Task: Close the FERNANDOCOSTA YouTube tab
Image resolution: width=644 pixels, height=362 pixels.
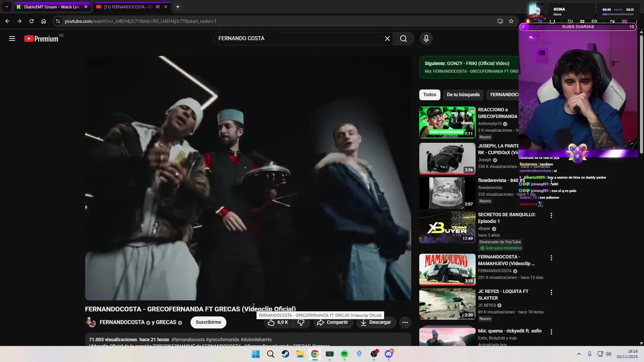Action: coord(166,7)
